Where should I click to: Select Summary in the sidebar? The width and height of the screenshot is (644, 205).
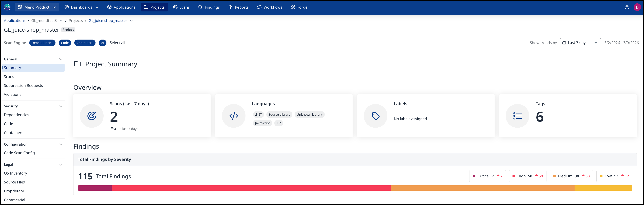(x=33, y=68)
